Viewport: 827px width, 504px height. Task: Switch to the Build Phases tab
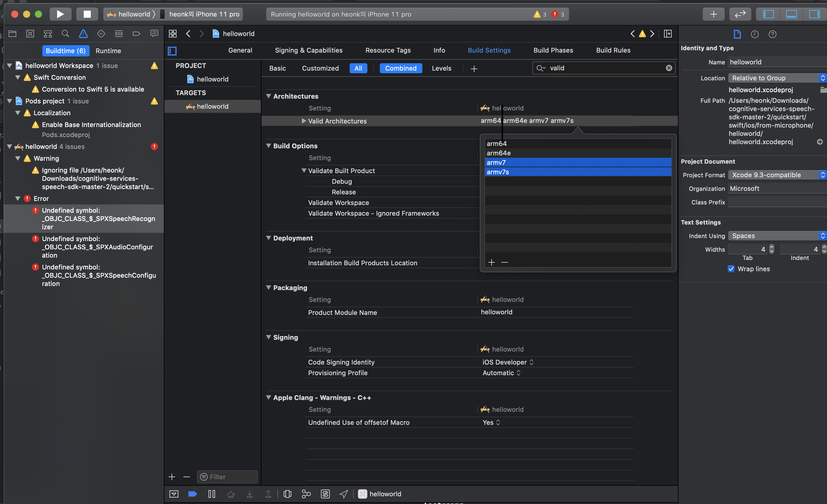click(553, 50)
